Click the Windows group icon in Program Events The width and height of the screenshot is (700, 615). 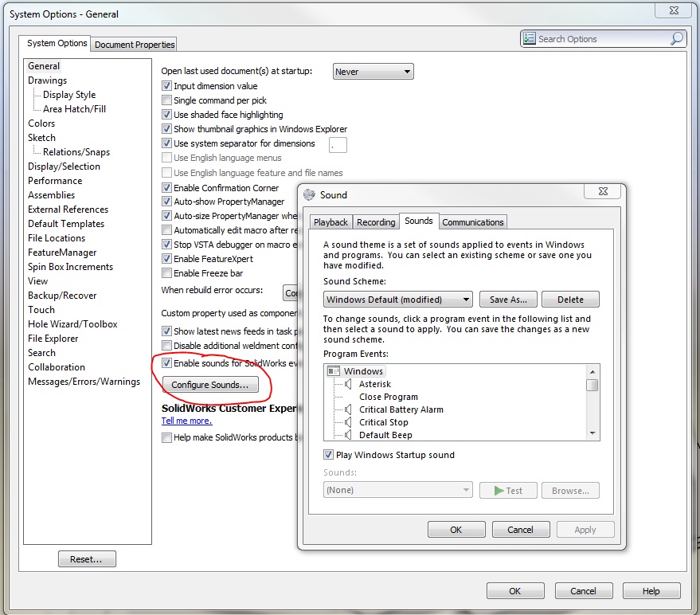click(x=334, y=371)
